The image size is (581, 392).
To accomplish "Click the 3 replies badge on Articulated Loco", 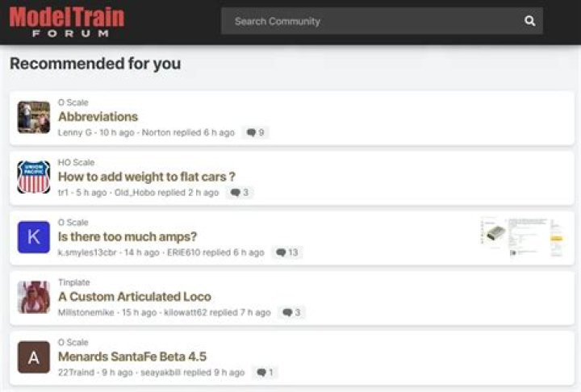I will pos(291,312).
